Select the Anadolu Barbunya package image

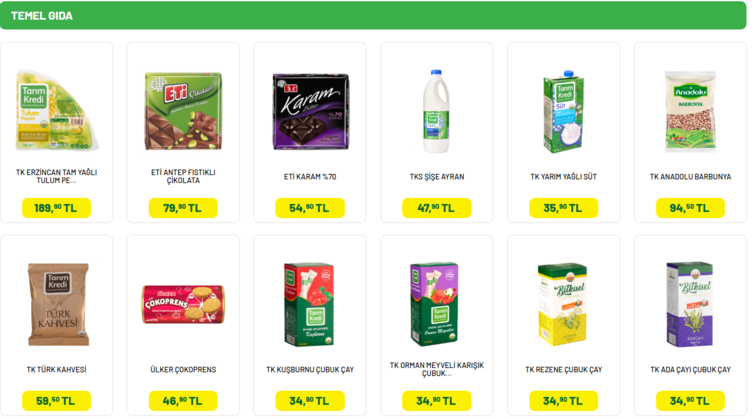[690, 111]
